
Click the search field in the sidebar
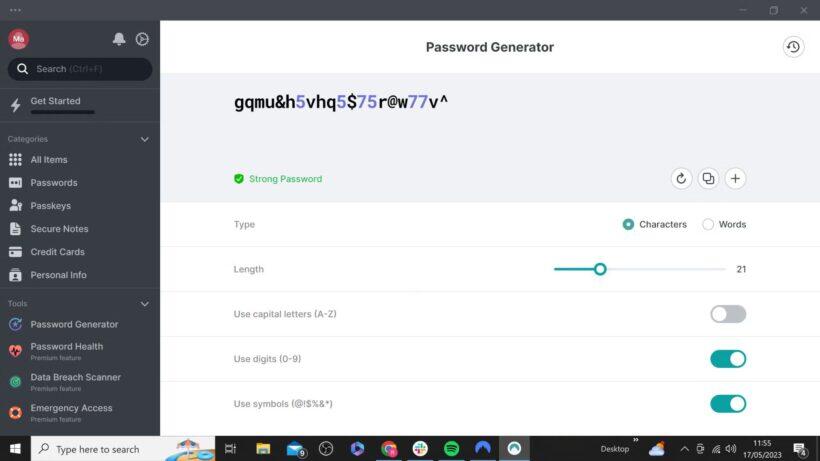(x=80, y=69)
